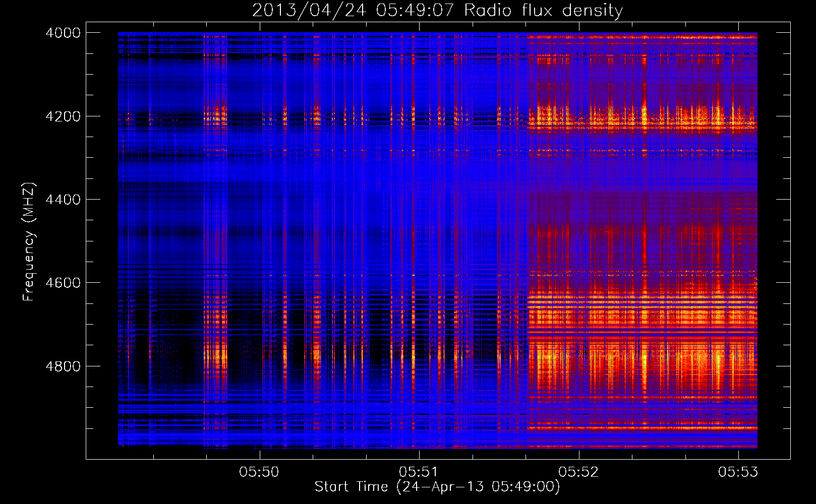
Task: Click the 4600 frequency axis label
Action: click(63, 283)
